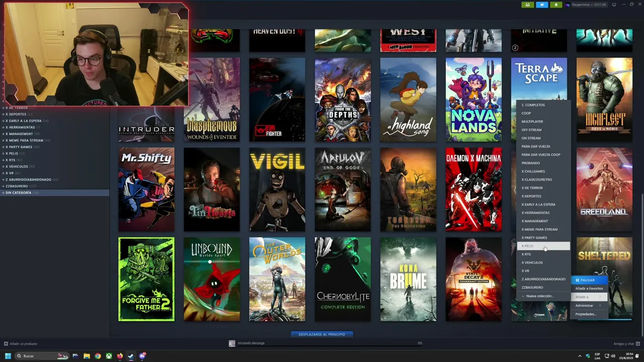This screenshot has width=644, height=362.
Task: Choose X CLASICOS/RETRO in the collection submenu
Action: (543, 179)
